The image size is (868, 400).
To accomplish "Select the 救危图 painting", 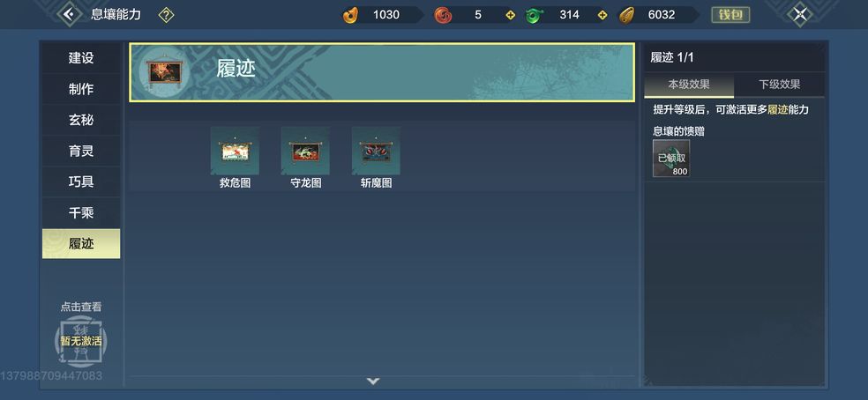I will point(235,158).
